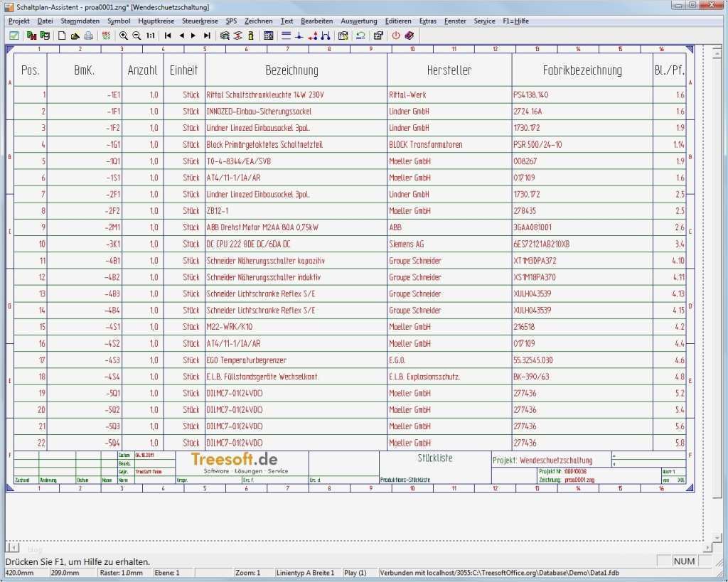This screenshot has height=582, width=728.
Task: Open the help book icon
Action: (x=409, y=35)
